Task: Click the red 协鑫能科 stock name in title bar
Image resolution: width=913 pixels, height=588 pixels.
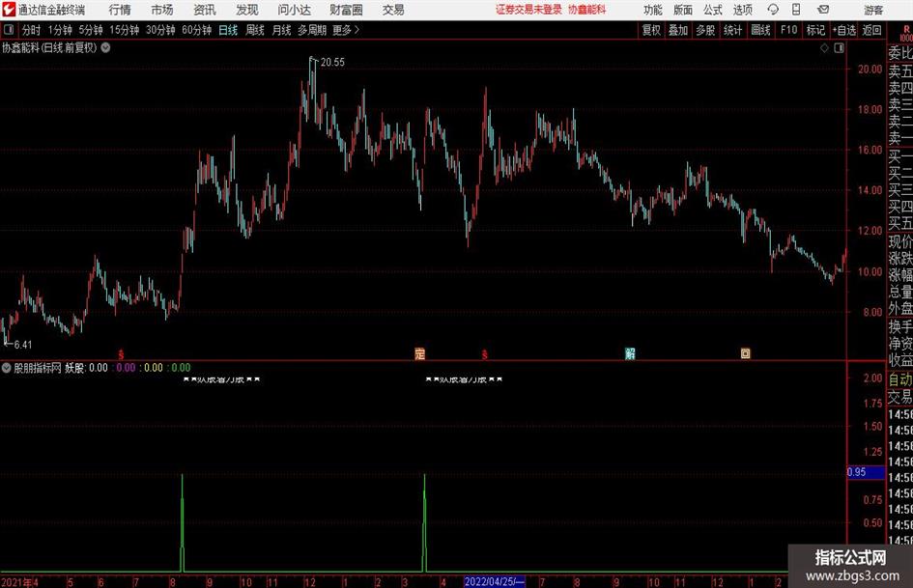Action: 587,10
